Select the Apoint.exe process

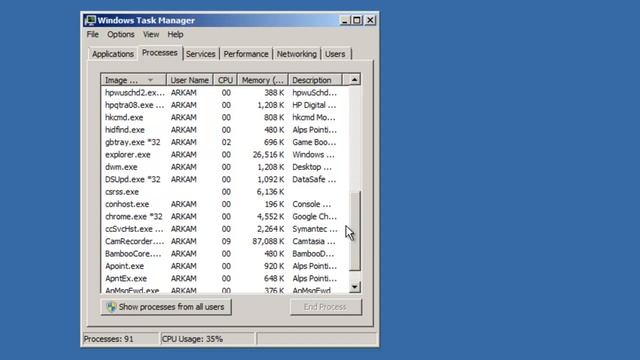click(224, 266)
